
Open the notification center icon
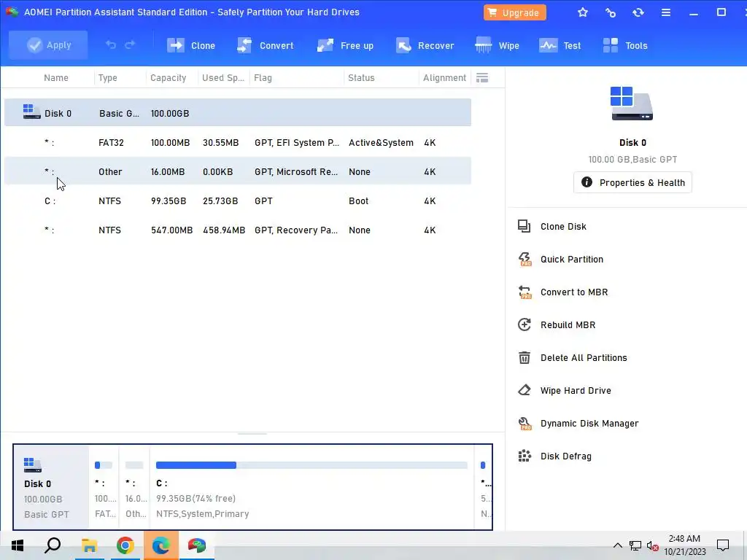tap(723, 545)
